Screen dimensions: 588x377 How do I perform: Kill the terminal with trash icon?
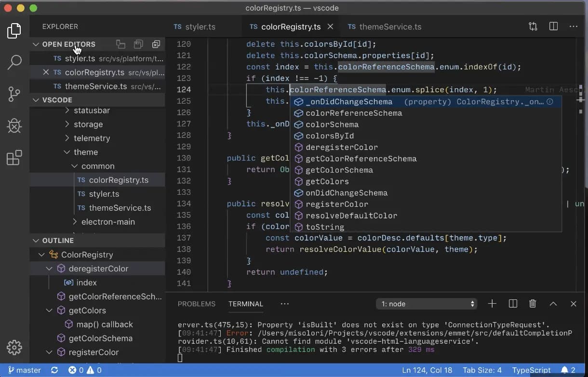pyautogui.click(x=532, y=304)
